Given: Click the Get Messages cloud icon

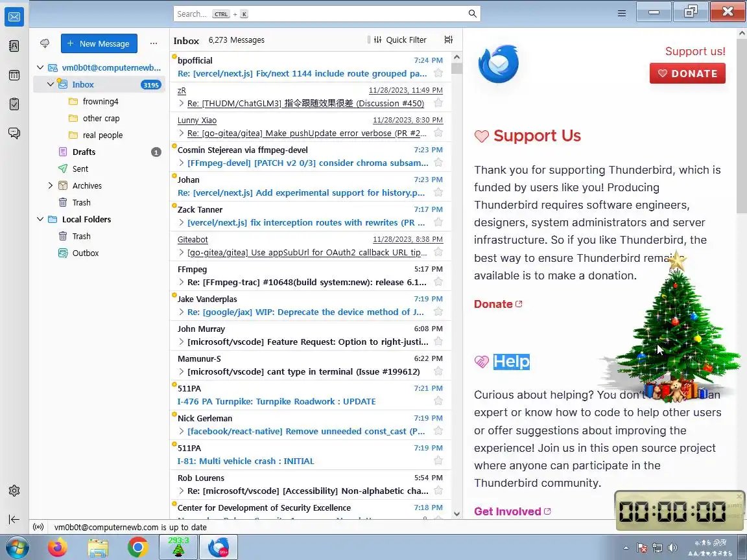Looking at the screenshot, I should tap(45, 43).
